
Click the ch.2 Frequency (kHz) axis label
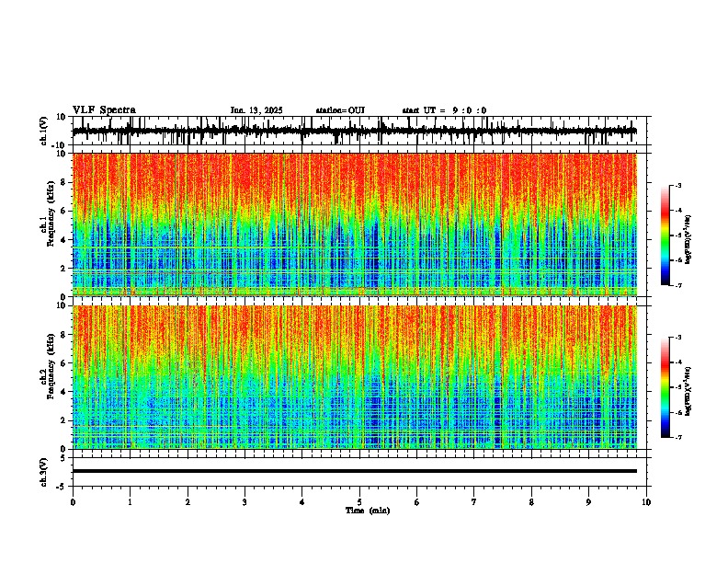click(x=50, y=366)
